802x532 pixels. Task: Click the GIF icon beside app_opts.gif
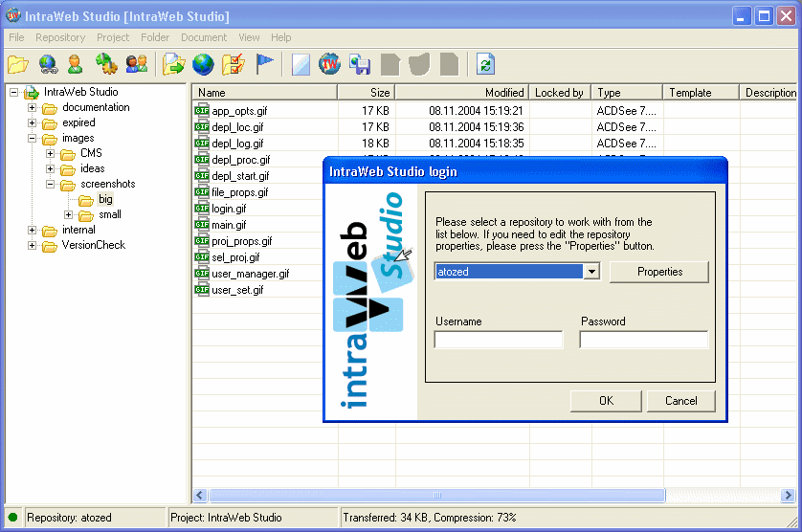(x=202, y=110)
